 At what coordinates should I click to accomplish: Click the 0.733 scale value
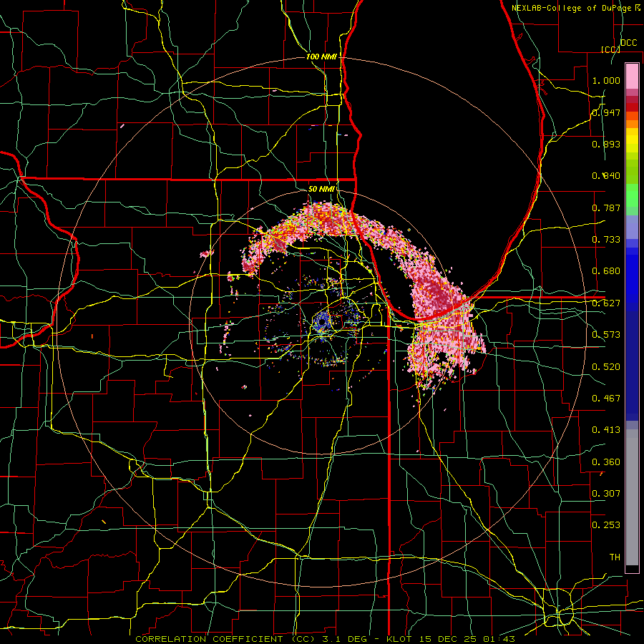coord(606,240)
